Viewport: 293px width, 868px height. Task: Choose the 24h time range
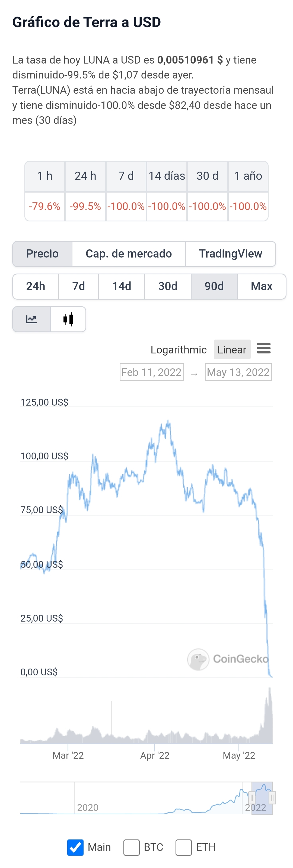[x=36, y=286]
